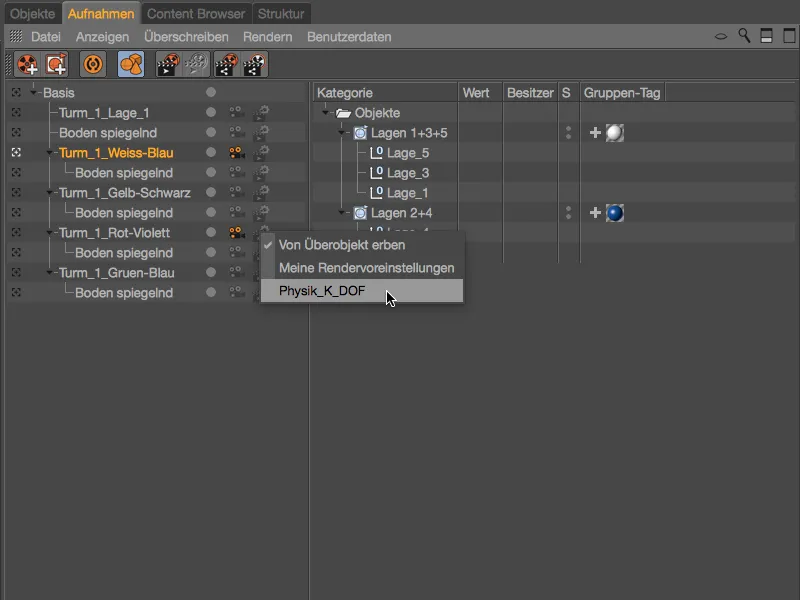Viewport: 800px width, 600px height.
Task: Click render settings icon of Turm_1_Lage_1
Action: pyautogui.click(x=261, y=112)
